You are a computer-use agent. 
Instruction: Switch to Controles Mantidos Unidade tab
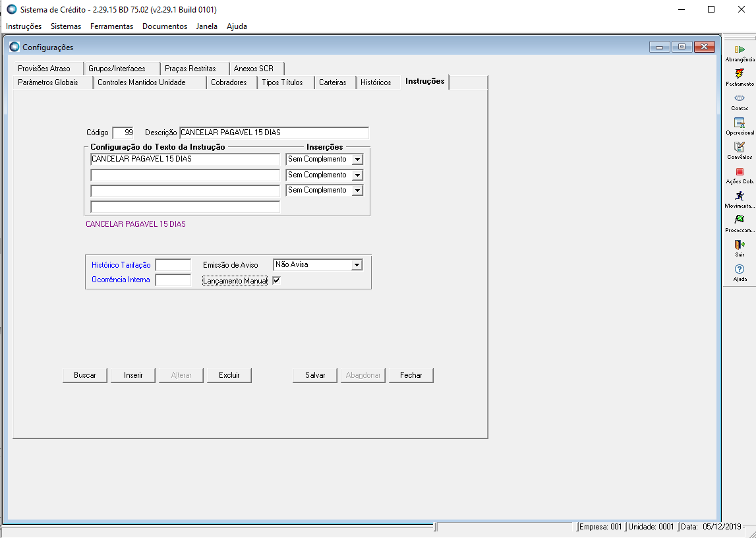(150, 82)
